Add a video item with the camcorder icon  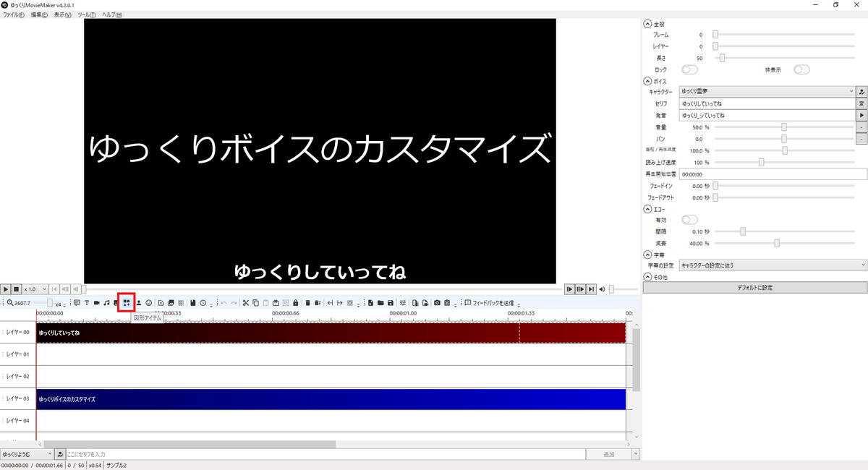pos(96,302)
